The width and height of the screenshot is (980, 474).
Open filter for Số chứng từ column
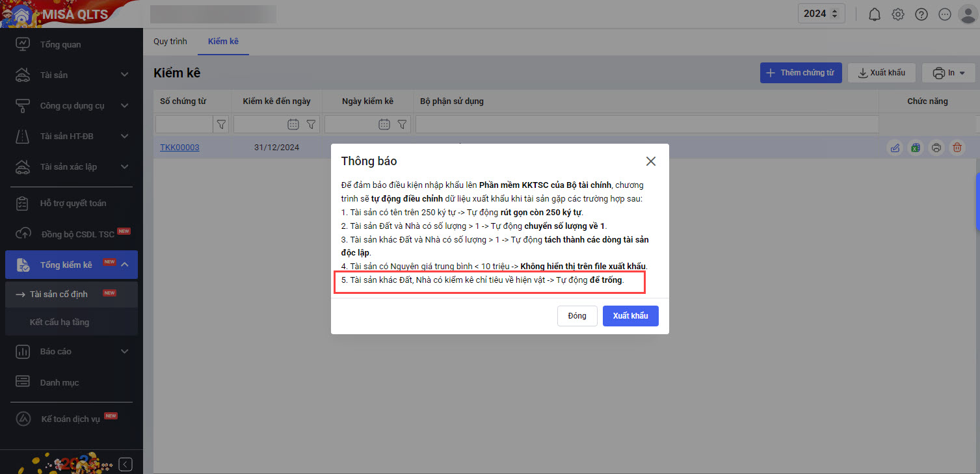[221, 124]
